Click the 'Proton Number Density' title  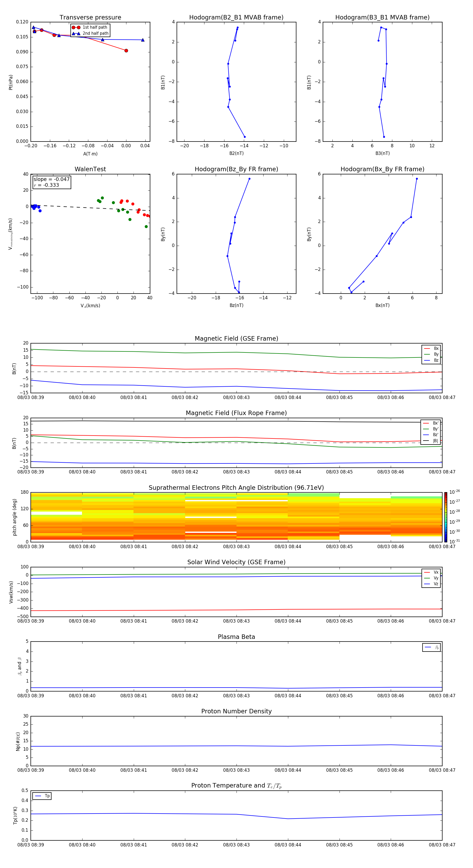[x=236, y=711]
